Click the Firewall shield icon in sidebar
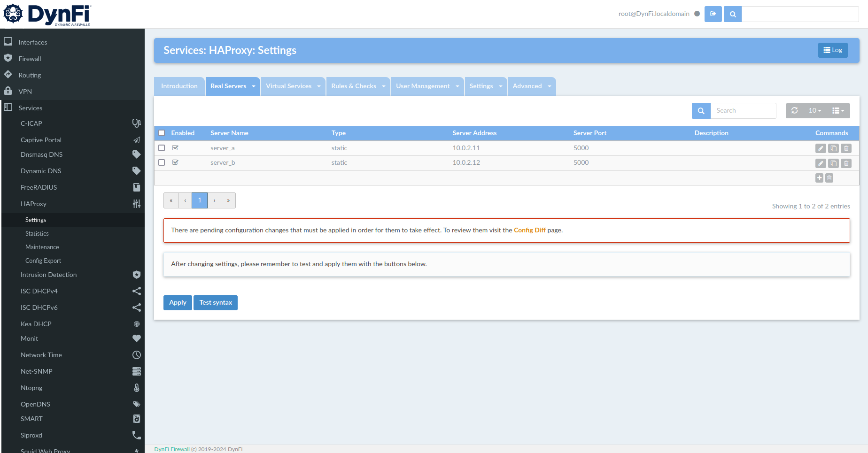 (8, 58)
